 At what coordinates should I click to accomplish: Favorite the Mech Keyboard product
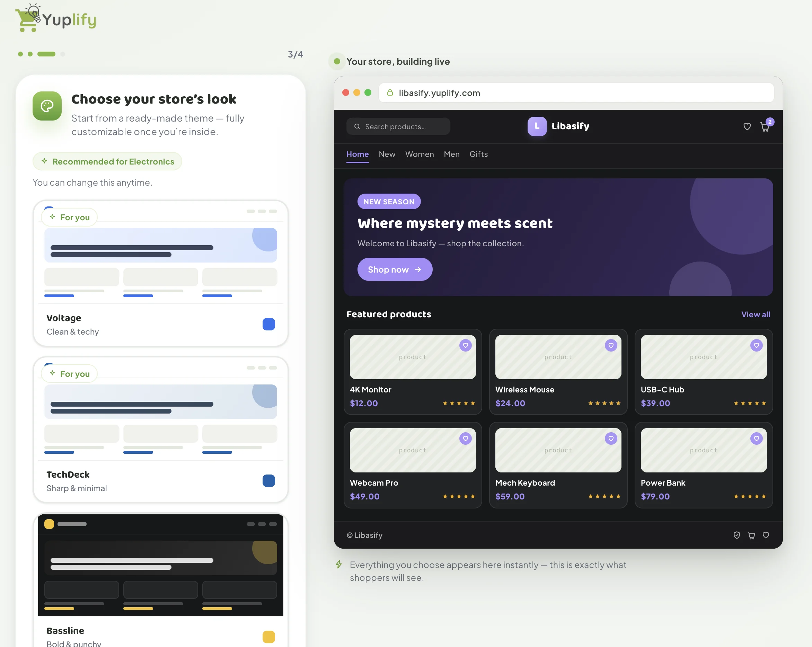pyautogui.click(x=610, y=438)
